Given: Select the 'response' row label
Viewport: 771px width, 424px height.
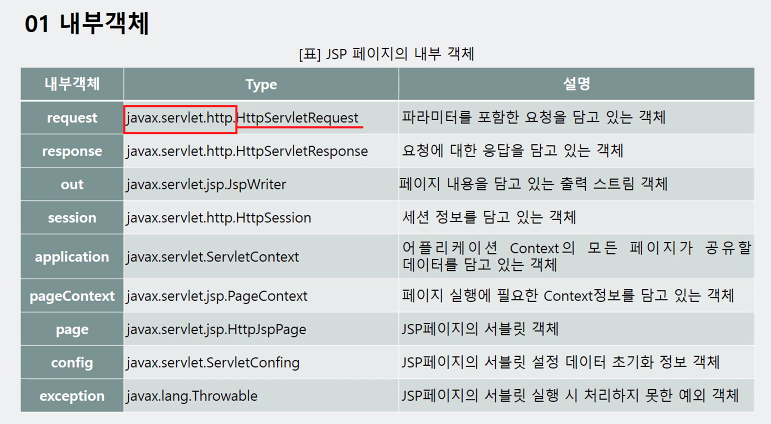Looking at the screenshot, I should (x=72, y=151).
